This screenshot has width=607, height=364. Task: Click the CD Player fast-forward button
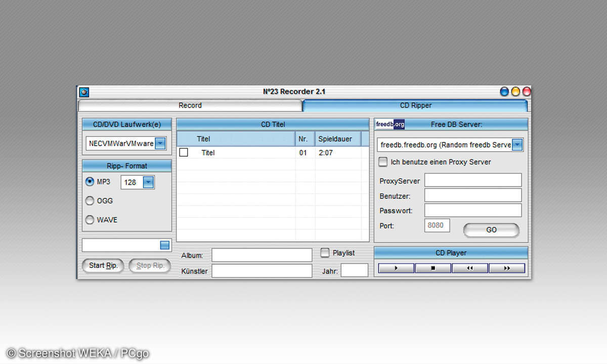pos(507,268)
